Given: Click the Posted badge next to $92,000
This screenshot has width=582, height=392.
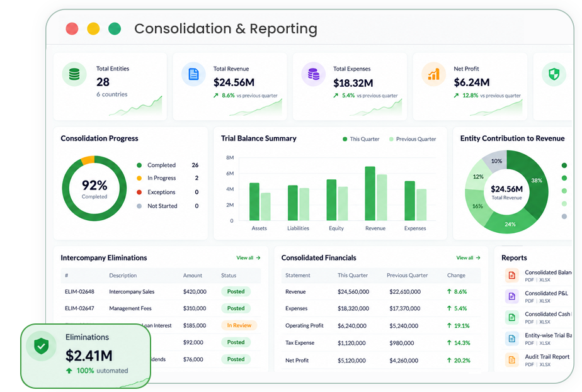Looking at the screenshot, I should (236, 342).
